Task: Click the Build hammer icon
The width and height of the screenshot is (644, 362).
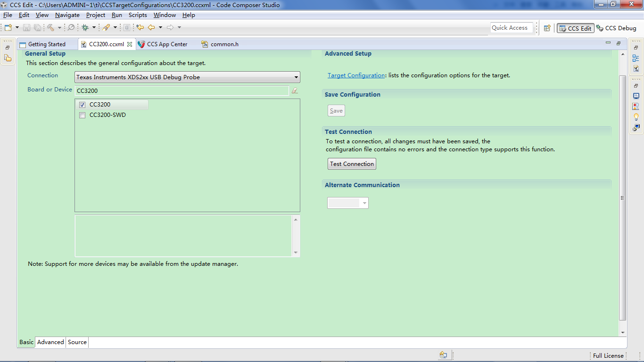Action: click(x=50, y=27)
